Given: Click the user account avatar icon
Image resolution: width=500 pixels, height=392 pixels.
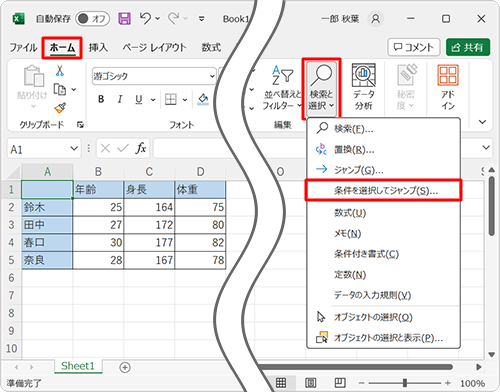Looking at the screenshot, I should (375, 19).
